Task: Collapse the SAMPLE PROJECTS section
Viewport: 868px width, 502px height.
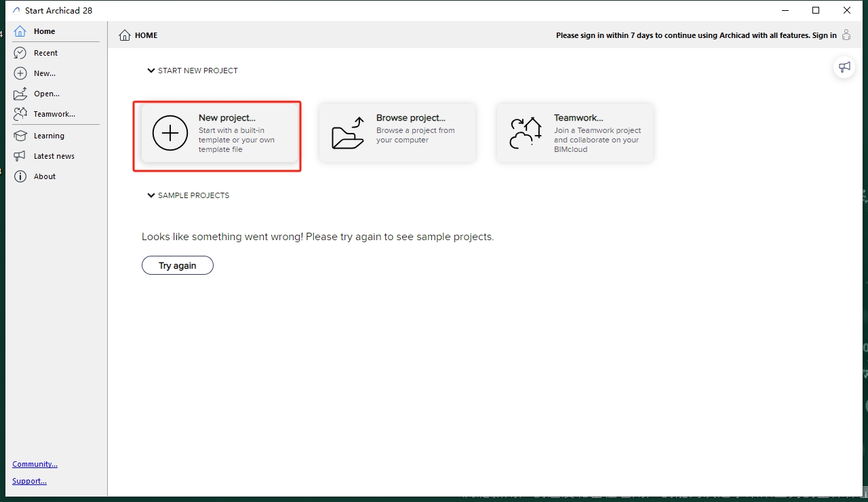Action: coord(151,195)
